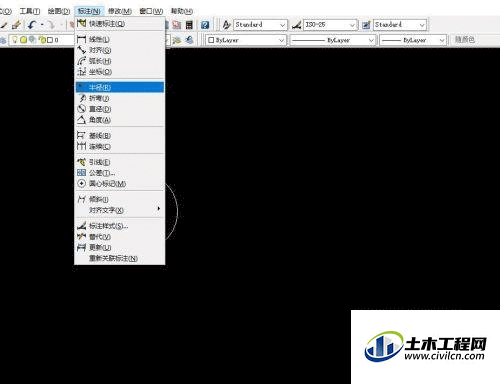Click the Undo dropdown arrow

[x=42, y=25]
